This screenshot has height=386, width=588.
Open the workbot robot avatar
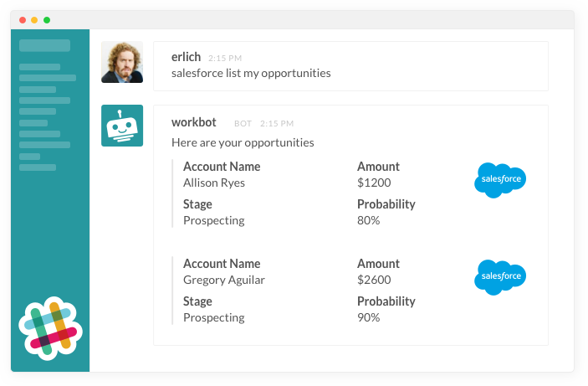(x=122, y=126)
